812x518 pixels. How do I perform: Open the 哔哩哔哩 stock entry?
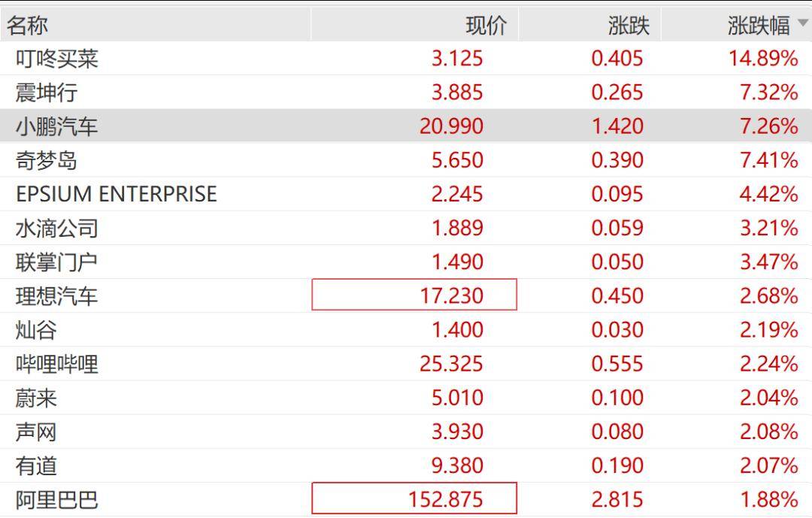57,364
